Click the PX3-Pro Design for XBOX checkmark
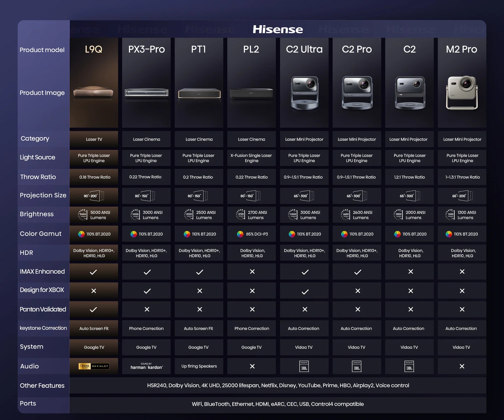Viewport: 504px width, 420px height. (x=147, y=291)
